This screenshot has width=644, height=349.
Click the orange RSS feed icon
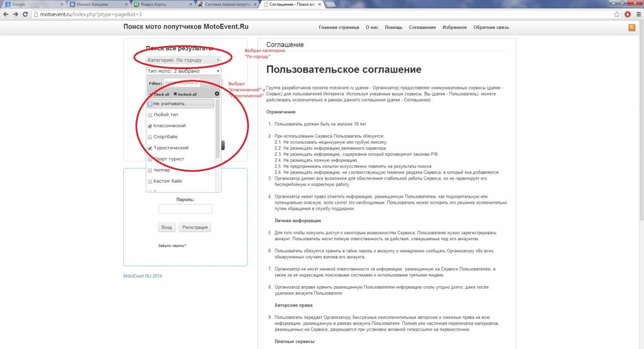tap(632, 28)
